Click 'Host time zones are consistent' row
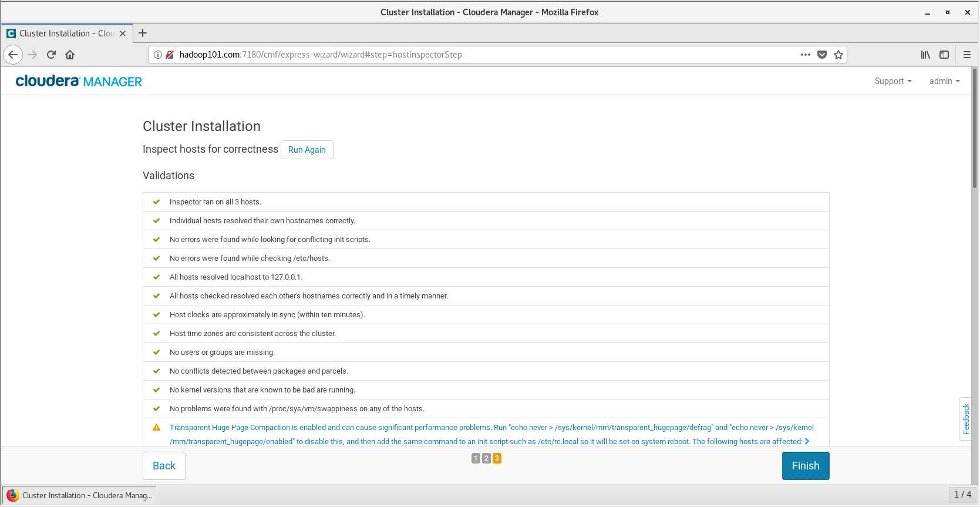This screenshot has height=507, width=980. 486,333
